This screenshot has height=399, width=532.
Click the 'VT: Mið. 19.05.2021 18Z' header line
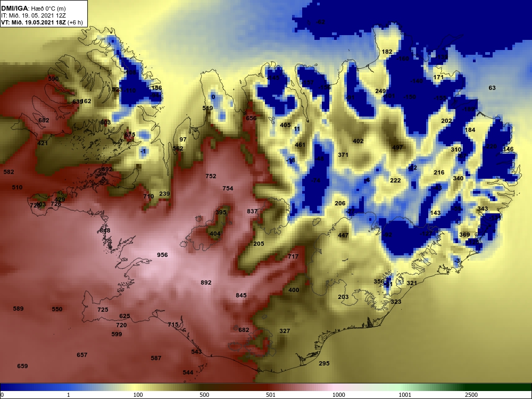click(41, 23)
